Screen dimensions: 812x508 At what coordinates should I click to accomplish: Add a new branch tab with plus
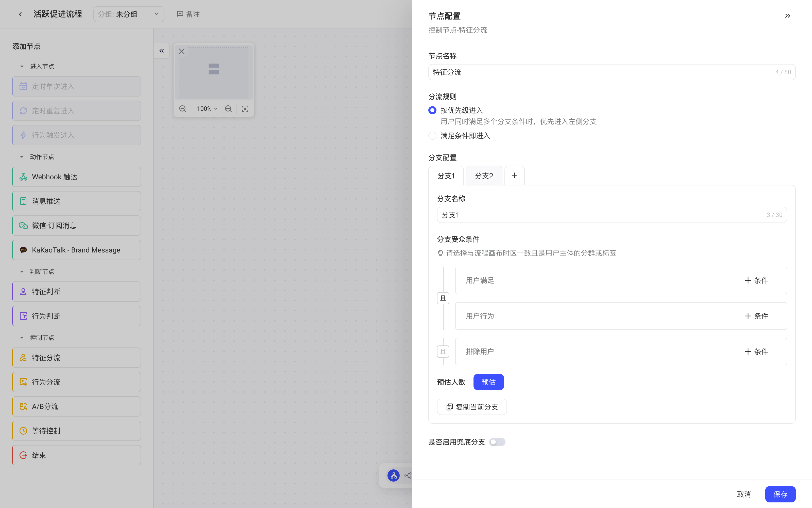click(514, 175)
